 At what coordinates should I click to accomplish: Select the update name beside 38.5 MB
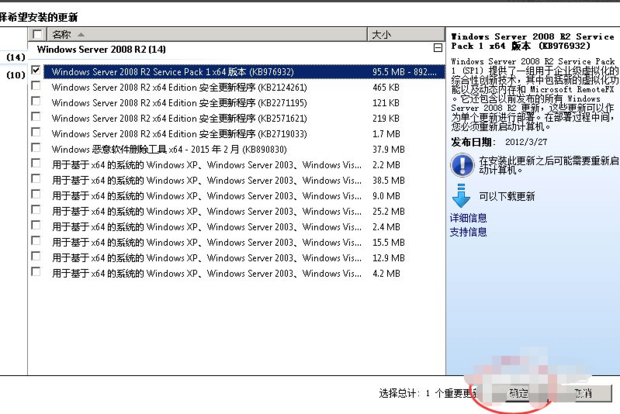(206, 180)
